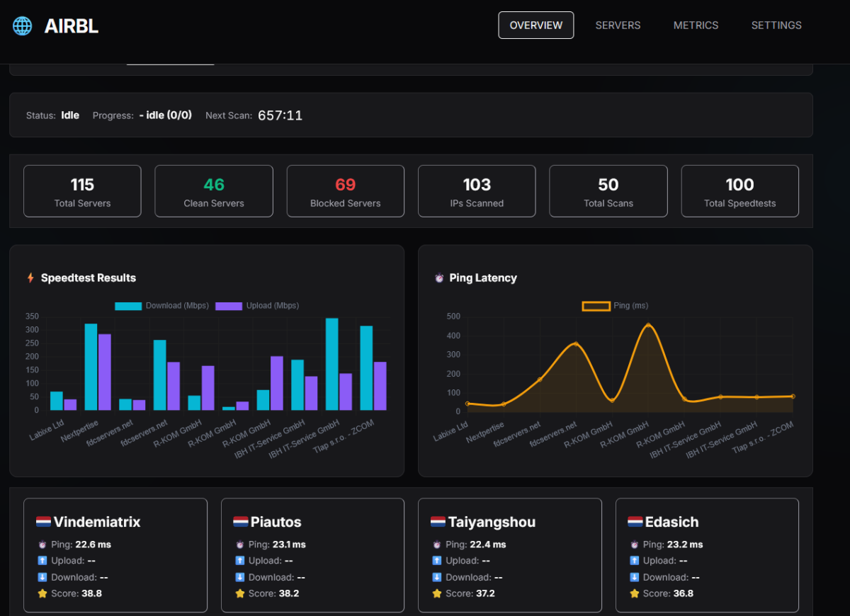Open the Metrics tab
Viewport: 850px width, 616px height.
click(696, 25)
